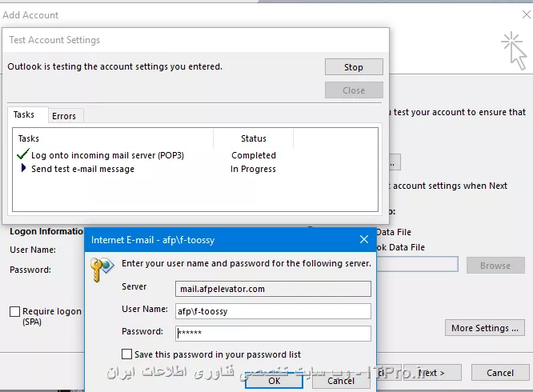533x392 pixels.
Task: Cancel the Internet E-mail credential prompt
Action: (341, 381)
